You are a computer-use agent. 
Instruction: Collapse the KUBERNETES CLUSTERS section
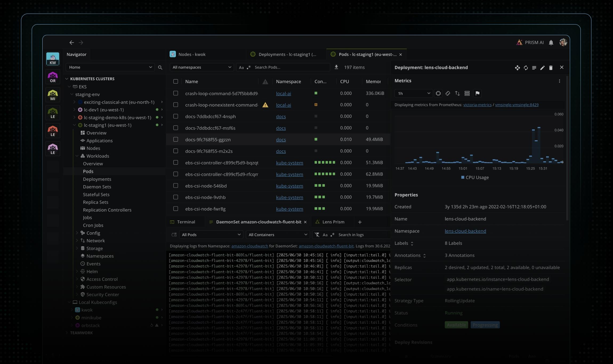[67, 79]
